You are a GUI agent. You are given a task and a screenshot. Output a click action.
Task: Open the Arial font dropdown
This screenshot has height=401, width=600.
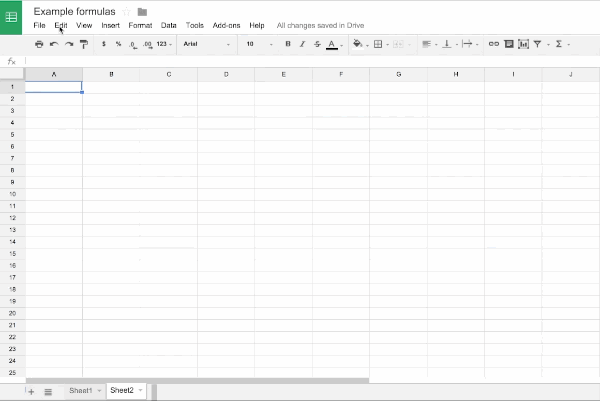[x=207, y=44]
